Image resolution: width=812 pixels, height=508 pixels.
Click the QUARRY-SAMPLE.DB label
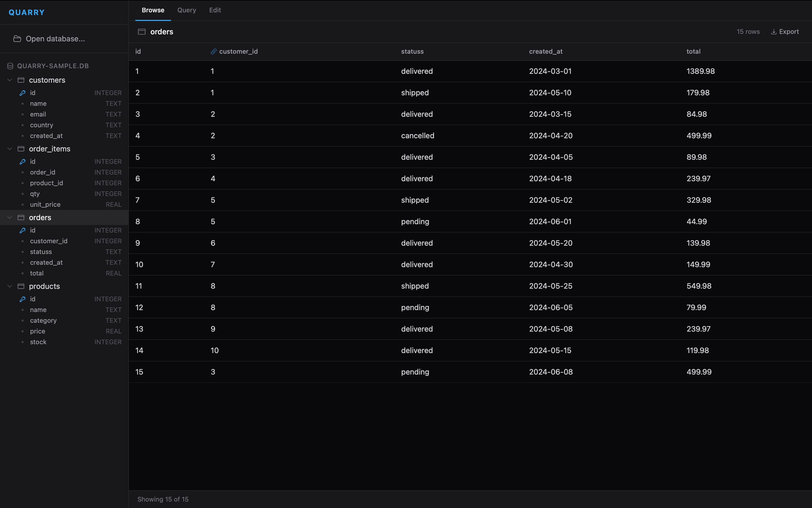point(53,66)
